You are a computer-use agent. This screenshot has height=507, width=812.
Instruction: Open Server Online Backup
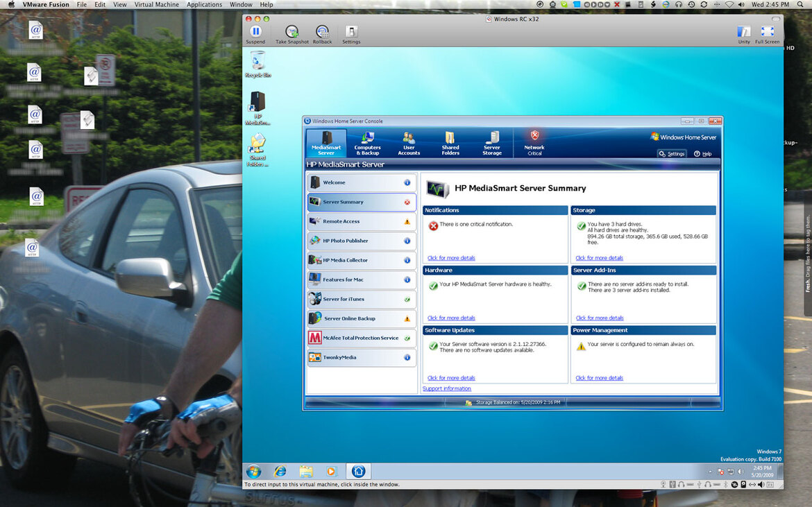pyautogui.click(x=362, y=318)
